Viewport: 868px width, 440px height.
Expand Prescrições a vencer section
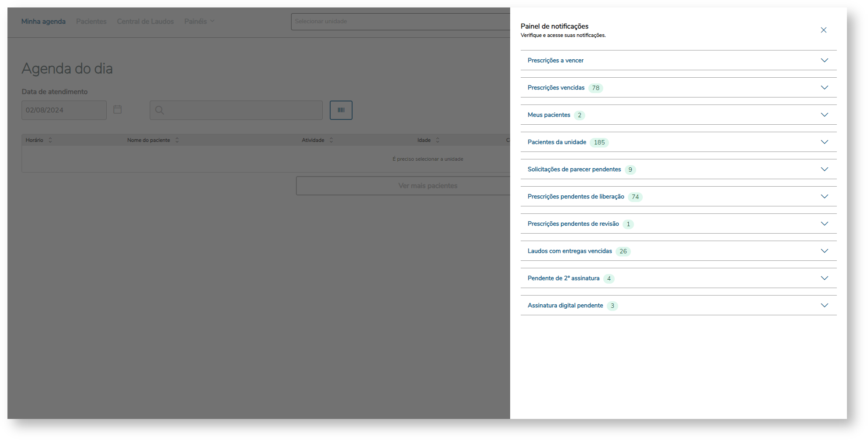coord(678,60)
